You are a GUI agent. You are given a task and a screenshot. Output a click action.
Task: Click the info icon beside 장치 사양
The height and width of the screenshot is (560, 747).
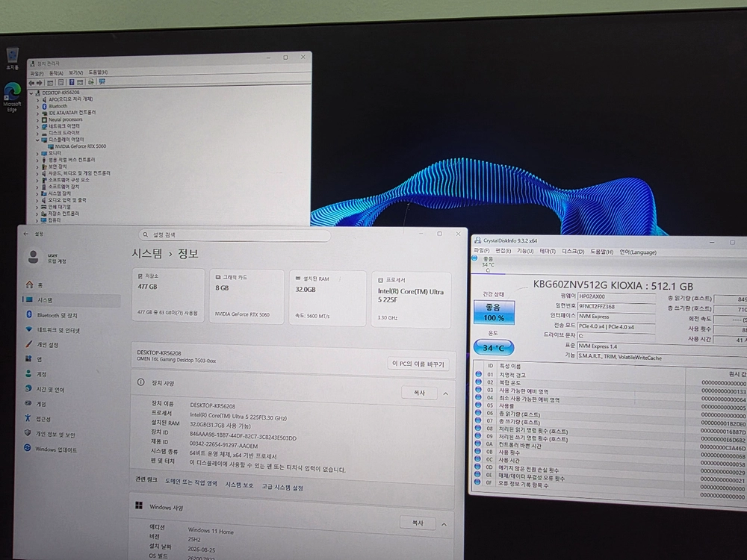141,382
